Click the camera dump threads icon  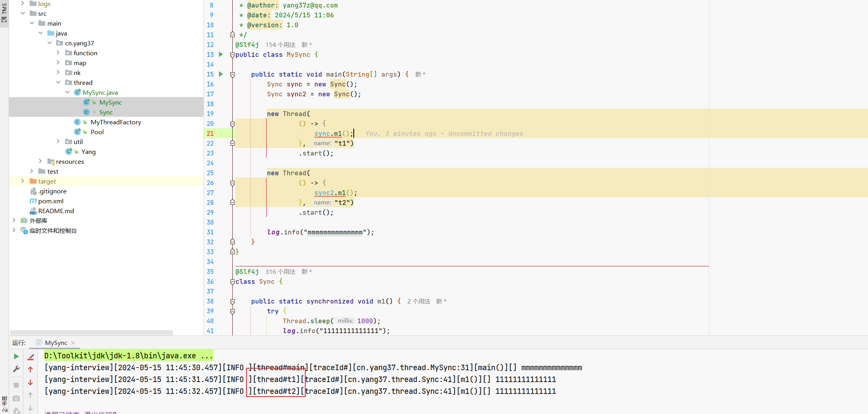point(16,399)
